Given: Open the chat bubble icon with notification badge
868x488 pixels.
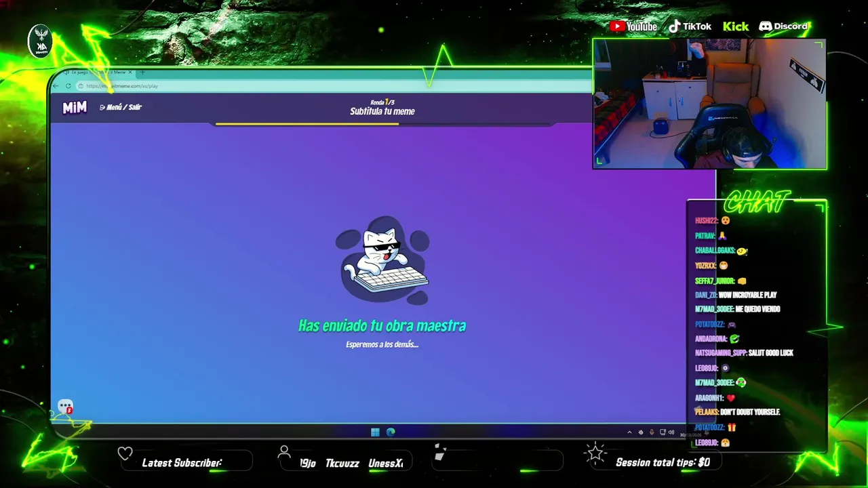Looking at the screenshot, I should tap(65, 407).
